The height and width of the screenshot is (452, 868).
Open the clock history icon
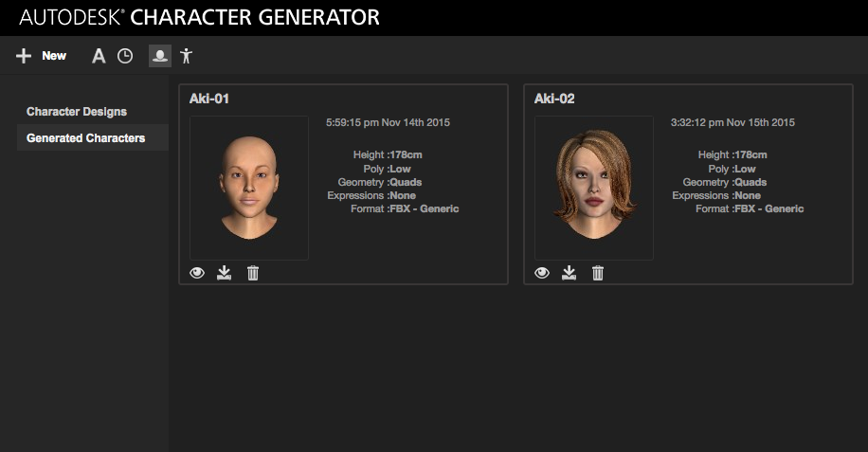125,56
